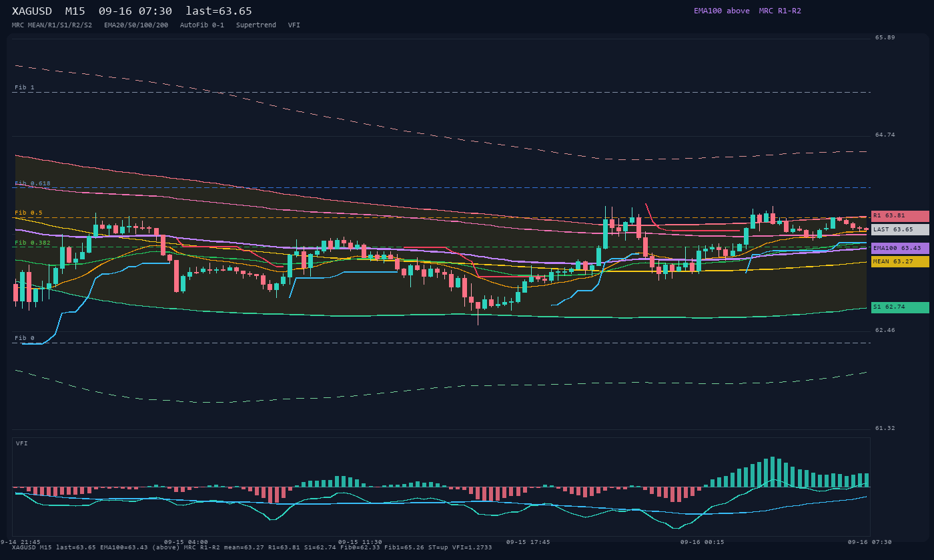Click the '09-15 04:00' time axis label
The height and width of the screenshot is (560, 934).
pyautogui.click(x=186, y=542)
